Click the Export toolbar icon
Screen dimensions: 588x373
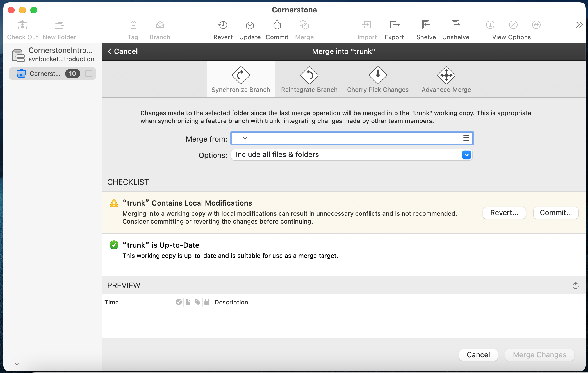coord(394,25)
